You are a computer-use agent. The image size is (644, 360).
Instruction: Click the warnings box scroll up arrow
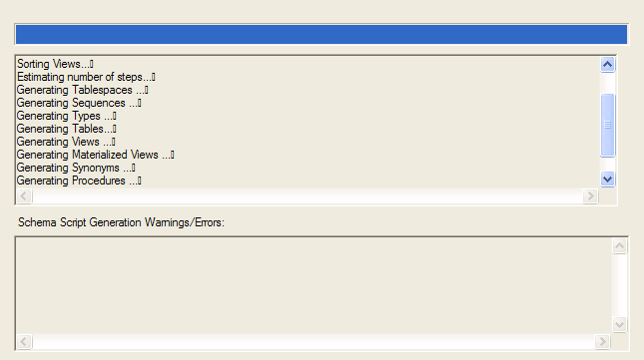[x=620, y=246]
